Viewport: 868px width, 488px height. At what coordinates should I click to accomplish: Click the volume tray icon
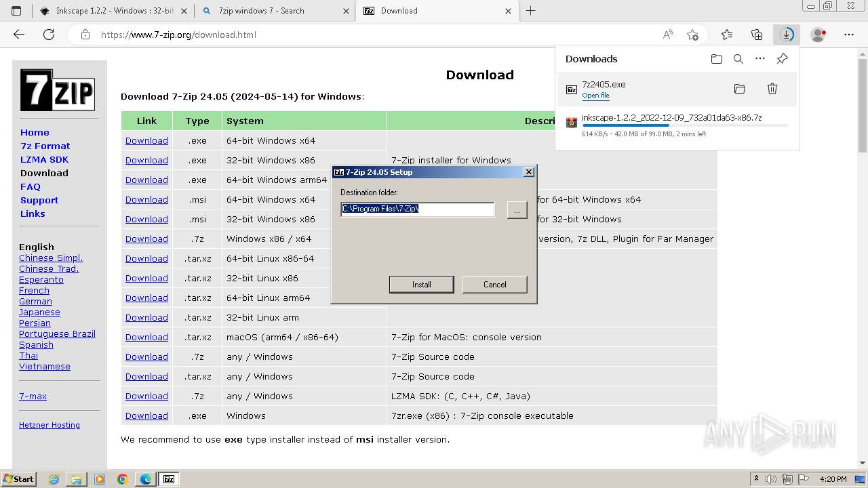click(x=771, y=479)
